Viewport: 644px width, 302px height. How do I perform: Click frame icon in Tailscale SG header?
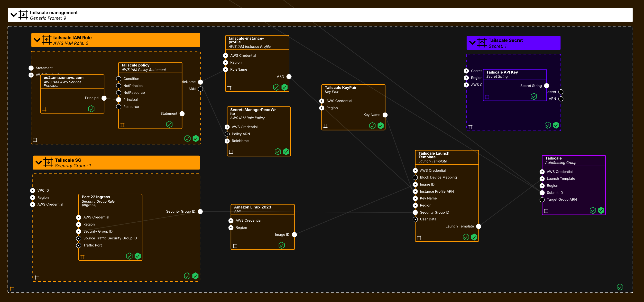[x=48, y=162]
